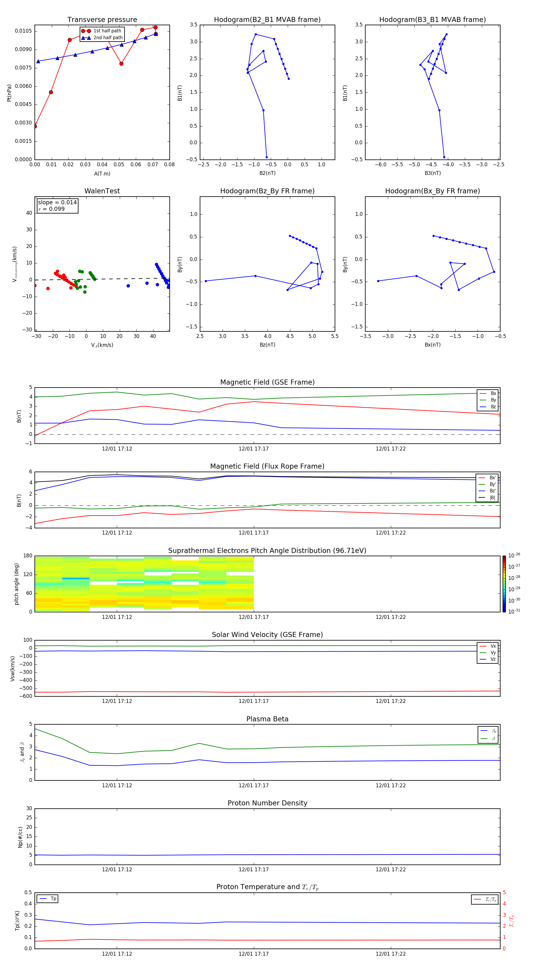Click the dashed fit line in WalenTest
The image size is (535, 980).
(102, 279)
